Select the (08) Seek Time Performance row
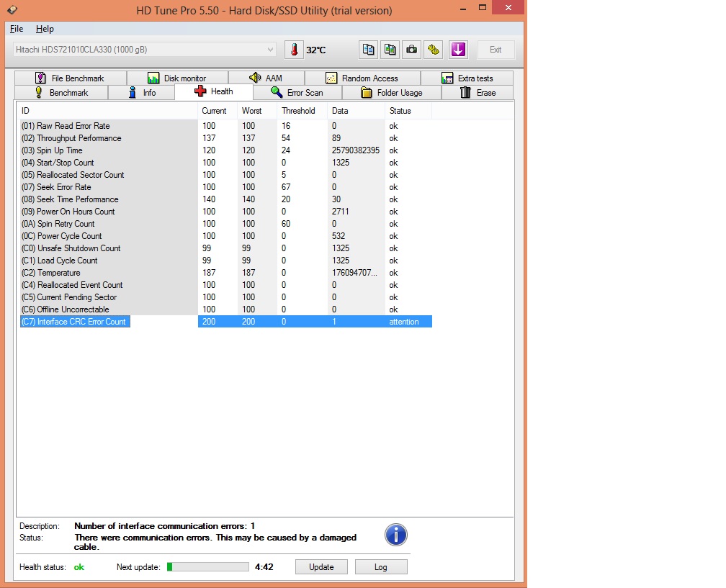726x588 pixels. pos(226,199)
